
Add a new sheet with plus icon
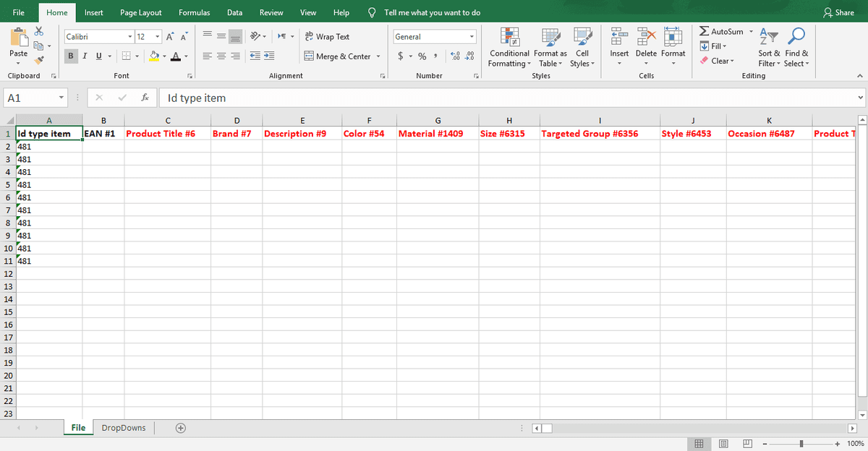tap(181, 428)
